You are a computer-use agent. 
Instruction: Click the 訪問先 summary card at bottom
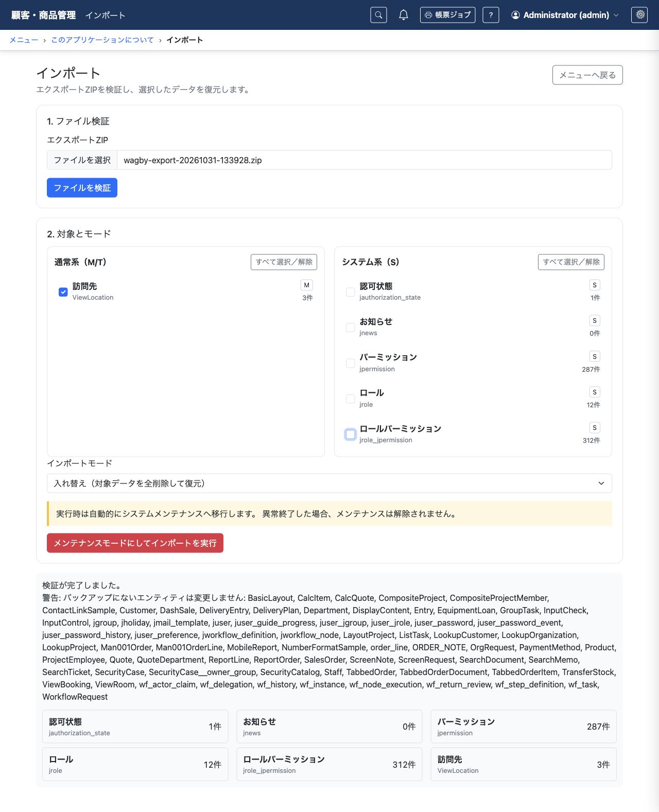pyautogui.click(x=524, y=765)
